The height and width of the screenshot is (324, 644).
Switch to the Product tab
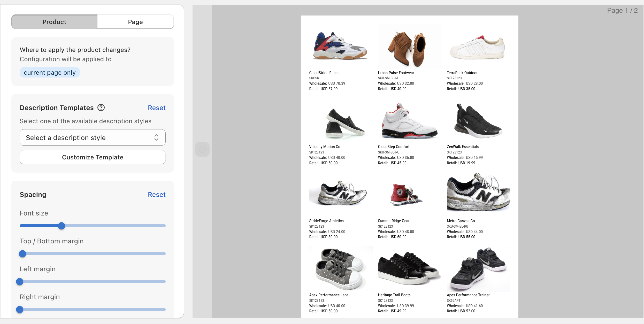tap(54, 22)
